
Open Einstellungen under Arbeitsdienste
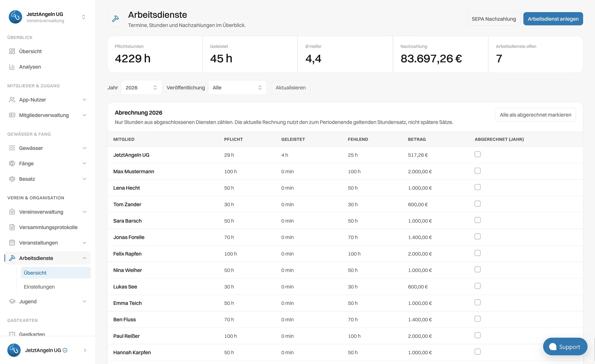39,287
